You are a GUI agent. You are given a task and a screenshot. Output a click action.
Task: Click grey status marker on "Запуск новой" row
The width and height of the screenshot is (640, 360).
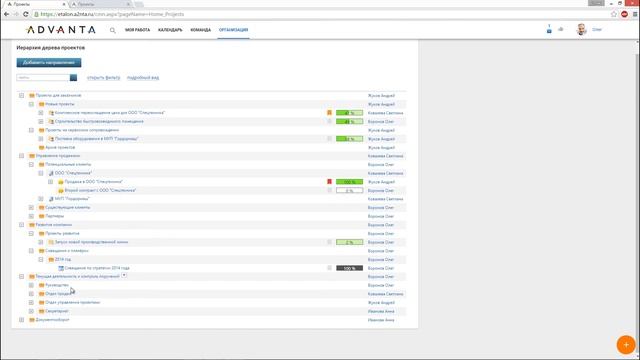[329, 242]
